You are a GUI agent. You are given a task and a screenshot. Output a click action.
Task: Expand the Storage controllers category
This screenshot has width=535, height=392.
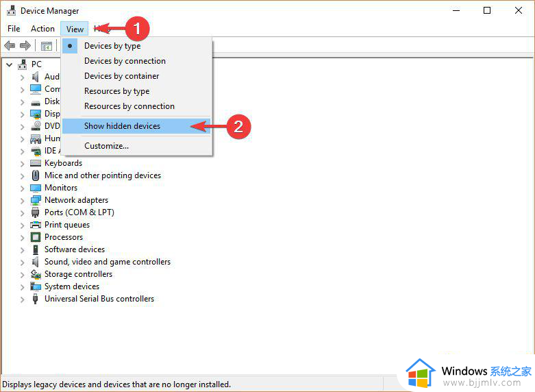pyautogui.click(x=22, y=275)
